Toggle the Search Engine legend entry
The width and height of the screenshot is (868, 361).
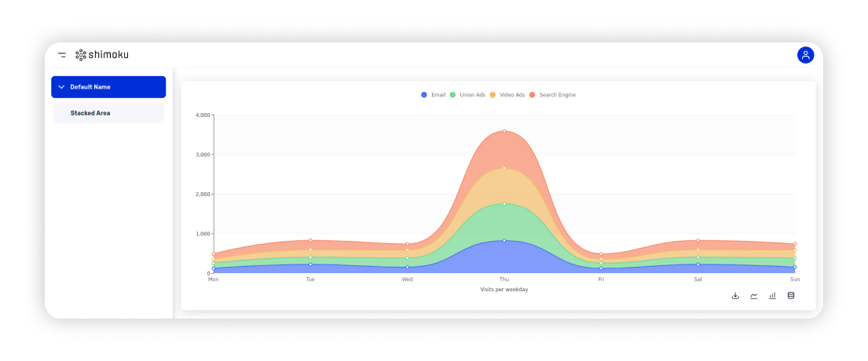pyautogui.click(x=556, y=95)
